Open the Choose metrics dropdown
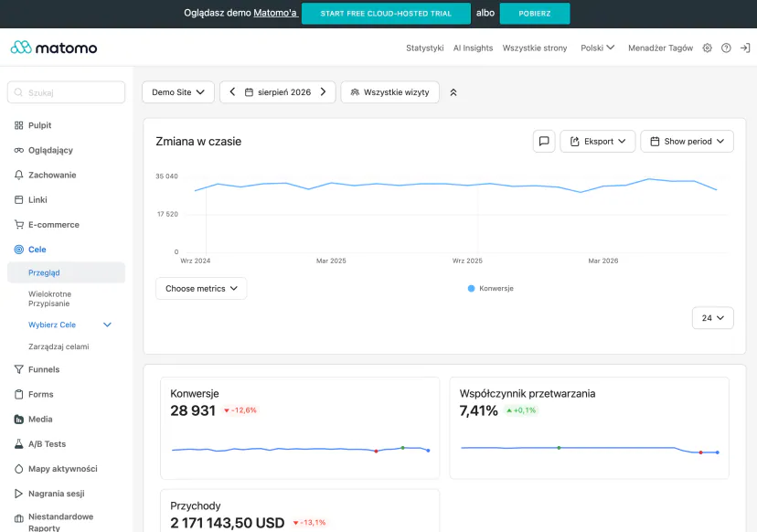 click(201, 288)
